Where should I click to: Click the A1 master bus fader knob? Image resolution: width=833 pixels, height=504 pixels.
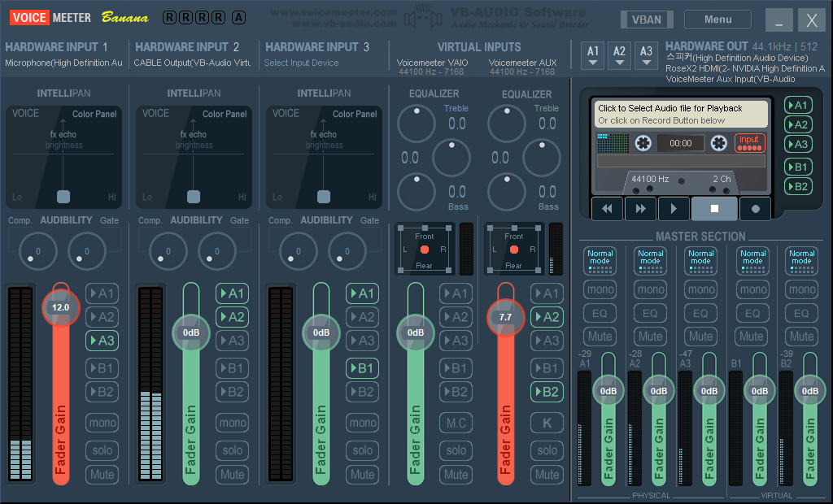pyautogui.click(x=608, y=391)
